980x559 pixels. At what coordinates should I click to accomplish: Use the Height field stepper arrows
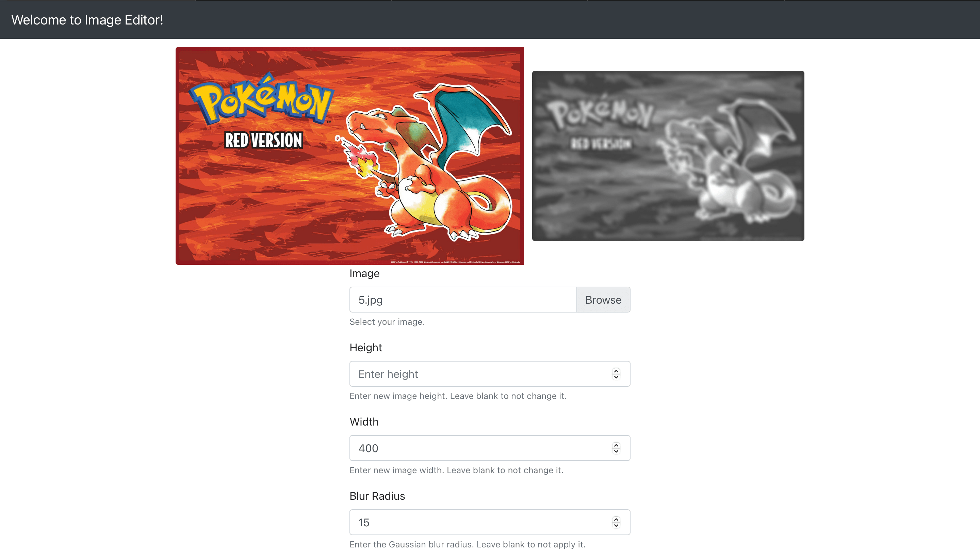click(x=616, y=374)
